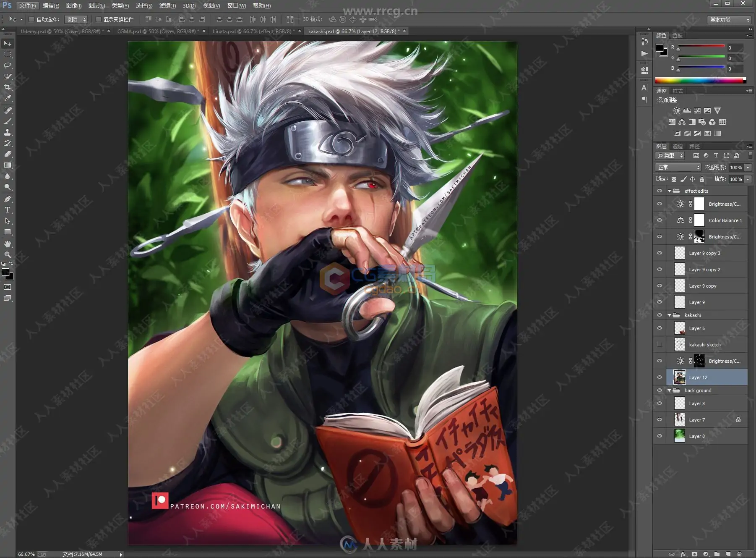Click the foreground color swatch in toolbar
The width and height of the screenshot is (756, 558).
5,273
